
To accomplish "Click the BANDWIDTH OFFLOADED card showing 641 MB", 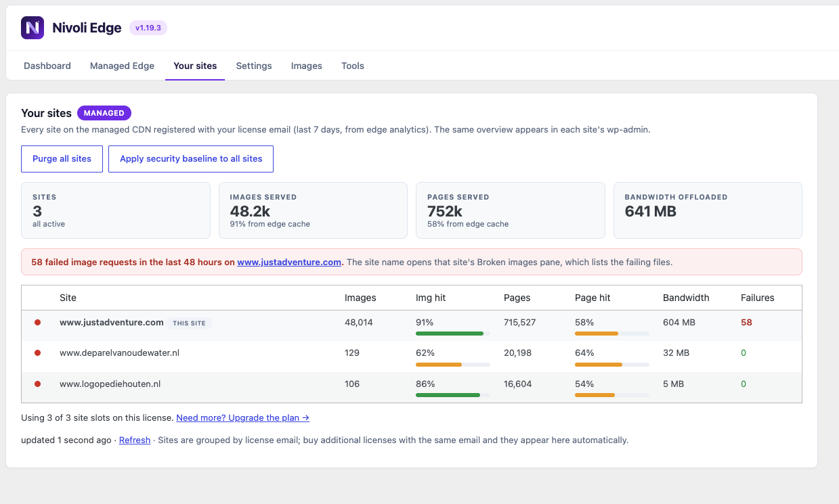I will [708, 210].
